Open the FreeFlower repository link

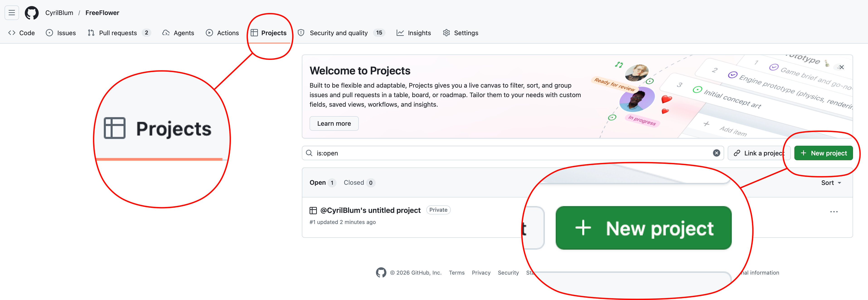[102, 13]
